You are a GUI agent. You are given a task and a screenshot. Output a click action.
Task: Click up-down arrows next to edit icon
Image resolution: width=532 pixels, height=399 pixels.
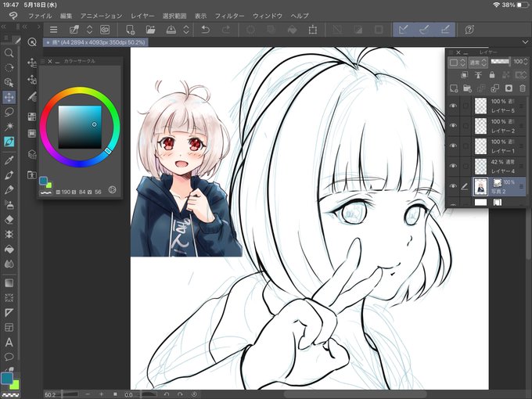(x=89, y=30)
